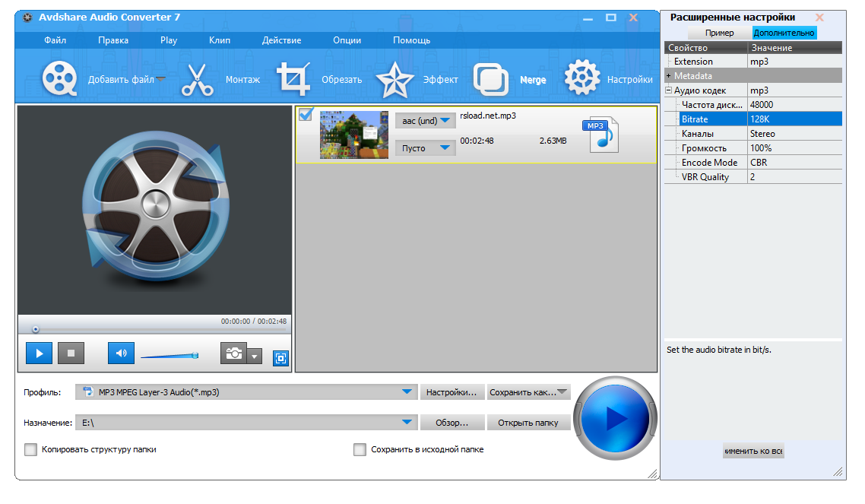Click the Add File film reel icon
Screen dimensions: 865x504
click(59, 79)
